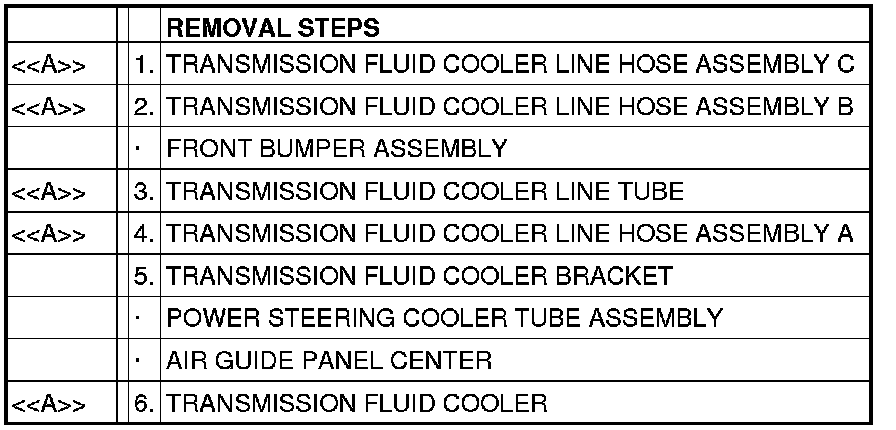Select Transmission Fluid Cooler Line Hose Assembly C
Screen dimensions: 896x430
[x=510, y=65]
